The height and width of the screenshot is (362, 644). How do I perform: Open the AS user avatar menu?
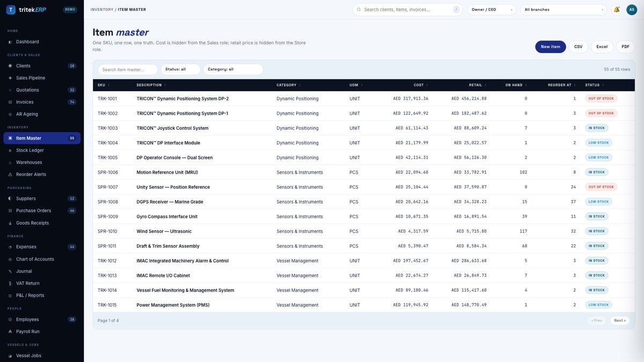[x=632, y=10]
